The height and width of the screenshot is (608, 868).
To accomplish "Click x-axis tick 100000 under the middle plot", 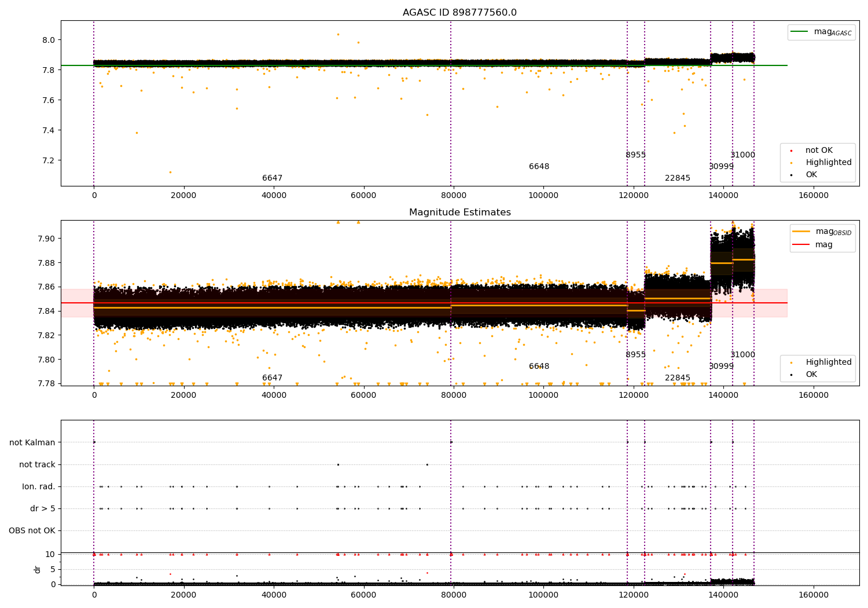I will point(543,395).
